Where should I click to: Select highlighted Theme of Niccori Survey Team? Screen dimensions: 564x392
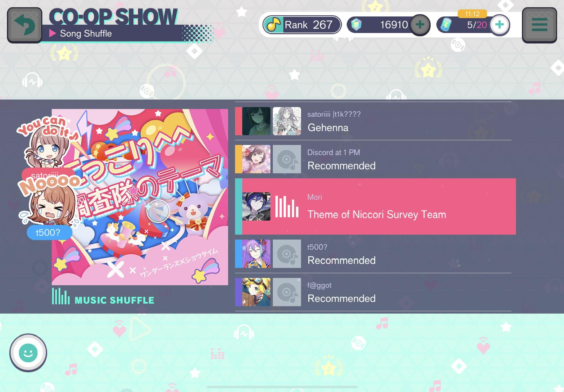[x=375, y=206]
